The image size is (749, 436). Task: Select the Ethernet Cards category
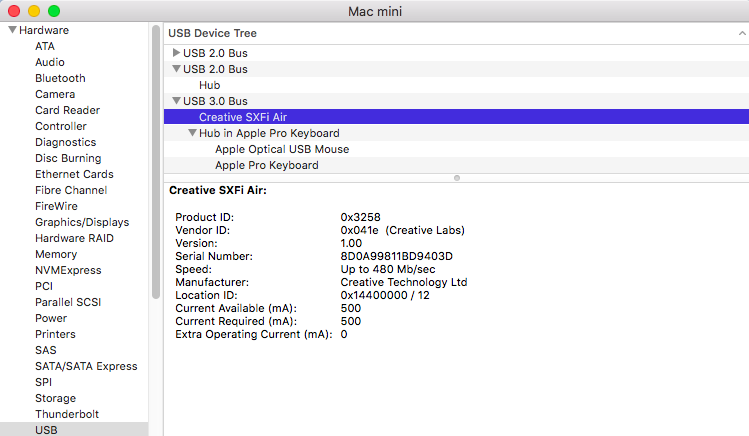74,174
